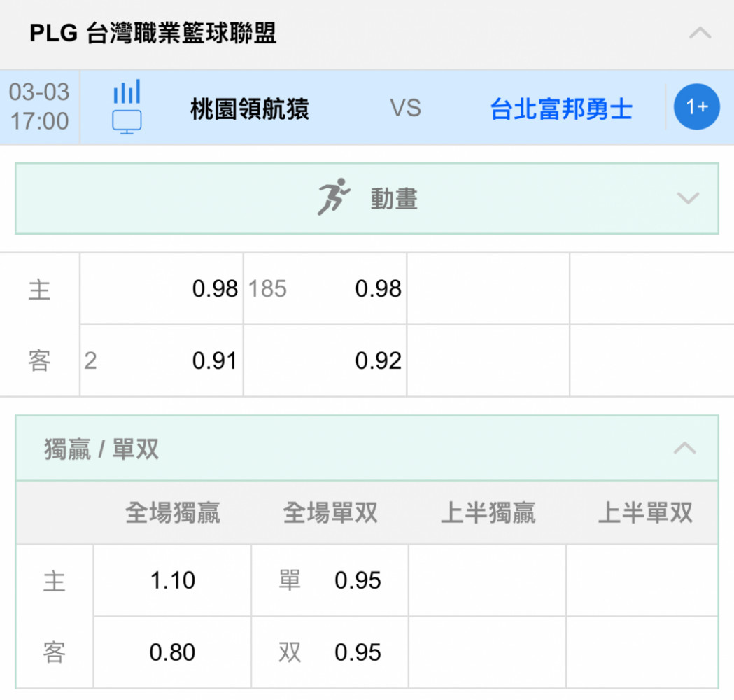This screenshot has height=700, width=734.
Task: Click the 全場獨贏 column header
Action: (x=173, y=512)
